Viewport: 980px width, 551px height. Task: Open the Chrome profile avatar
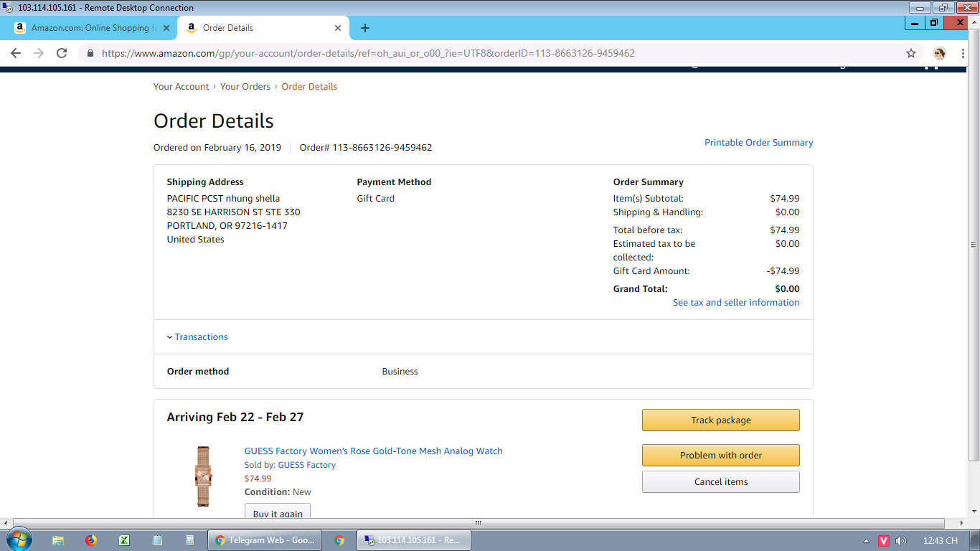coord(939,53)
